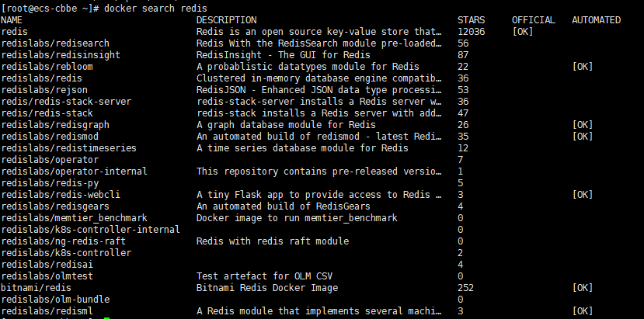
Task: Click the OFFICIAL column header
Action: (x=534, y=20)
